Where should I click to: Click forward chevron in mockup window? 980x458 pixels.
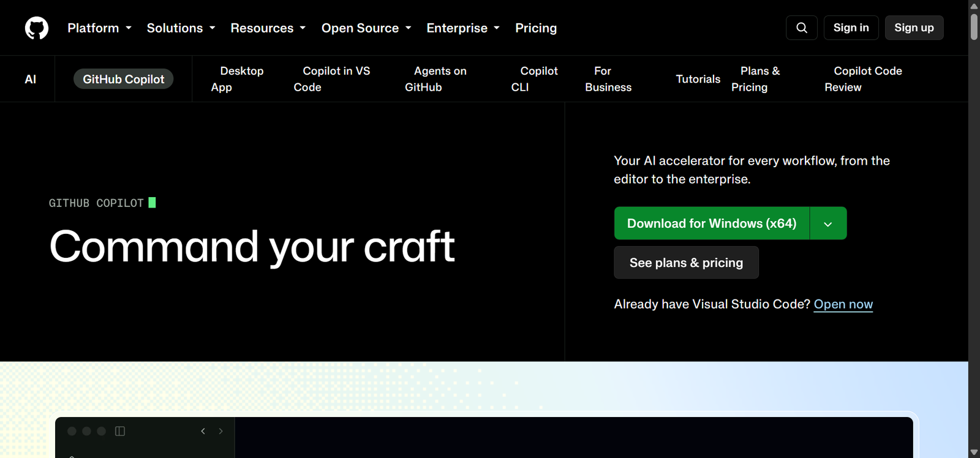[221, 431]
